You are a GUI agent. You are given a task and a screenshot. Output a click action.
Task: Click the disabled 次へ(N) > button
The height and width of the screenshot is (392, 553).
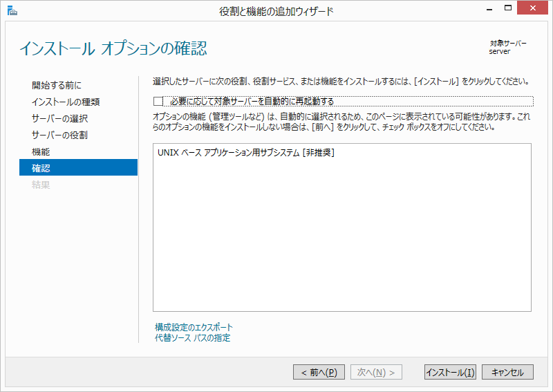coord(376,373)
